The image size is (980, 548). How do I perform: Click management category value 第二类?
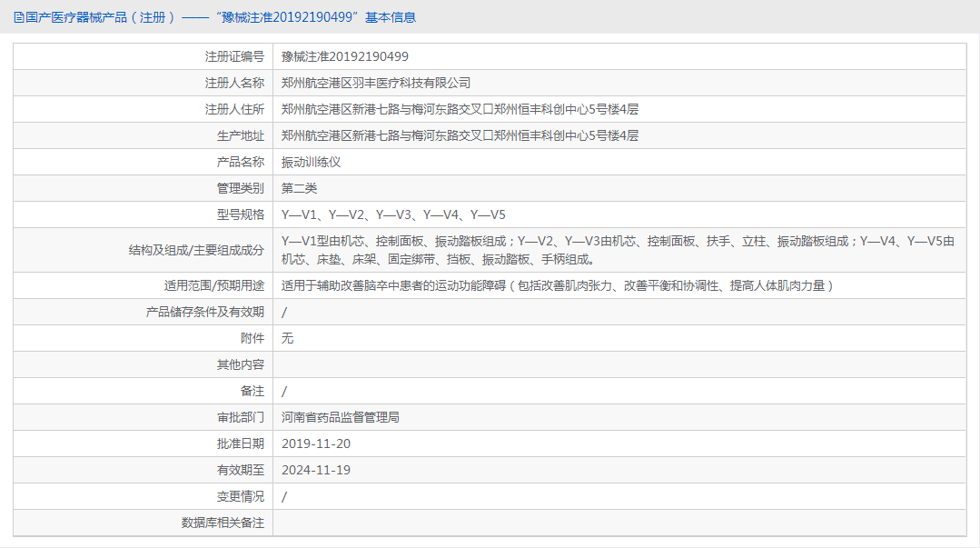point(299,188)
